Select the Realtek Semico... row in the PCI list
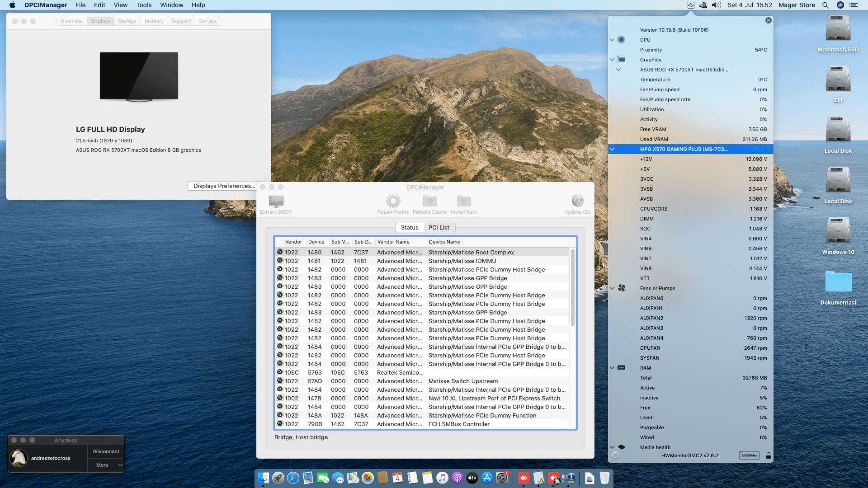 click(x=400, y=373)
